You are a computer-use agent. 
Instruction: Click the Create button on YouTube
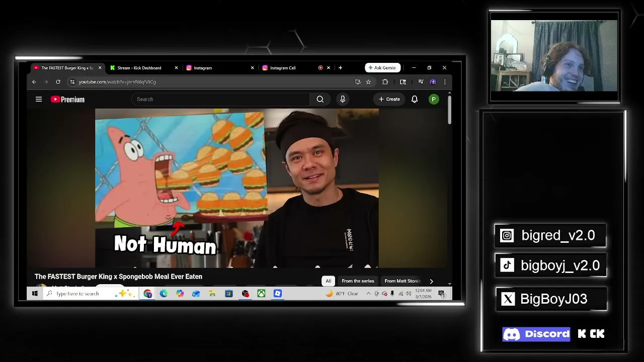pyautogui.click(x=389, y=99)
